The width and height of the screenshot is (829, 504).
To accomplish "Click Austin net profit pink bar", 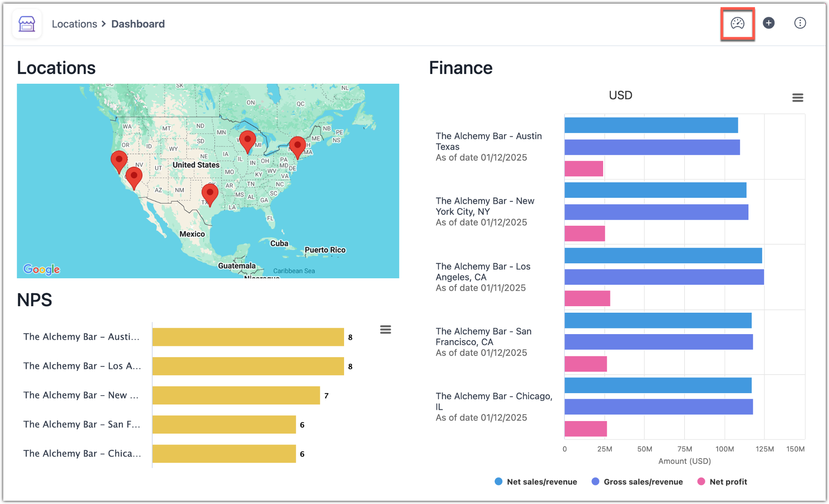I will pyautogui.click(x=584, y=169).
